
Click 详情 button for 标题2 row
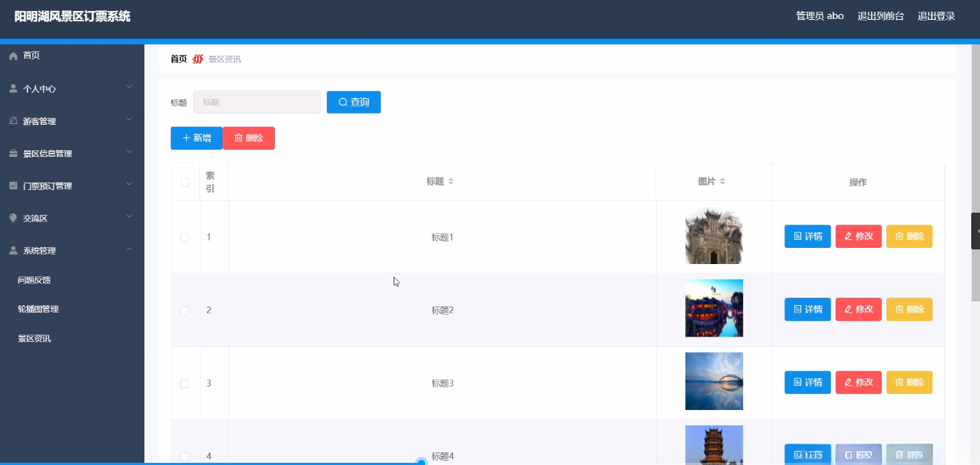pos(808,309)
